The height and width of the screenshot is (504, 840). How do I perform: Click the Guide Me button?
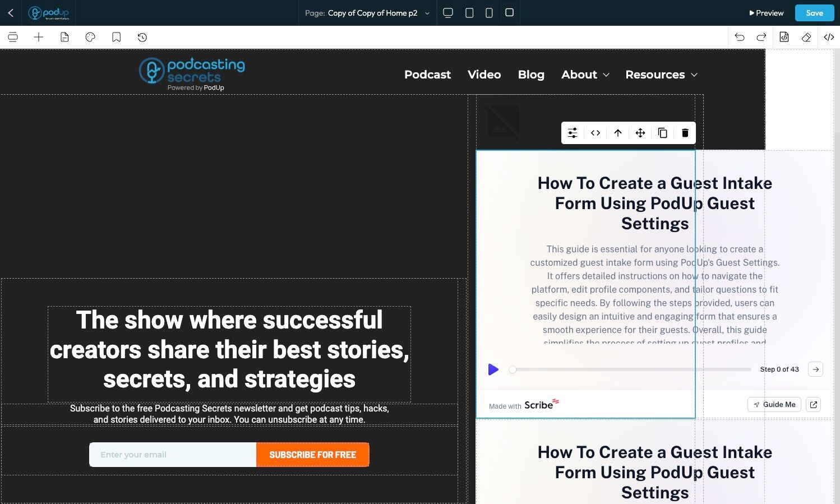point(774,405)
